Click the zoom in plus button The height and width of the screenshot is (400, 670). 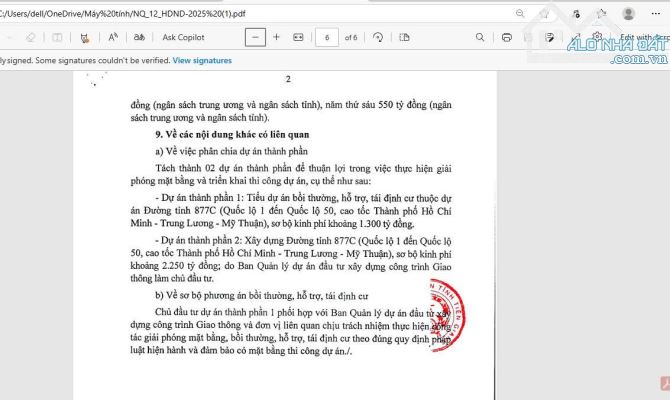coord(277,37)
